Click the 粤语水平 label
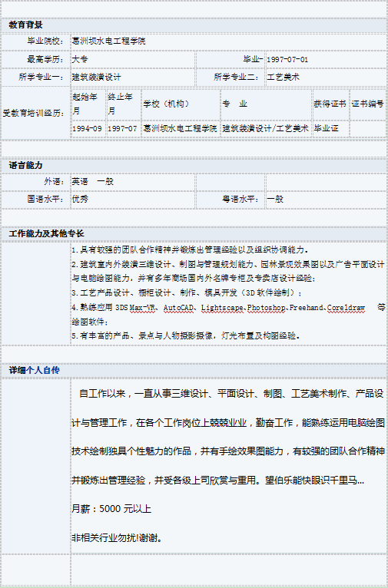Image resolution: width=388 pixels, height=588 pixels. 240,199
